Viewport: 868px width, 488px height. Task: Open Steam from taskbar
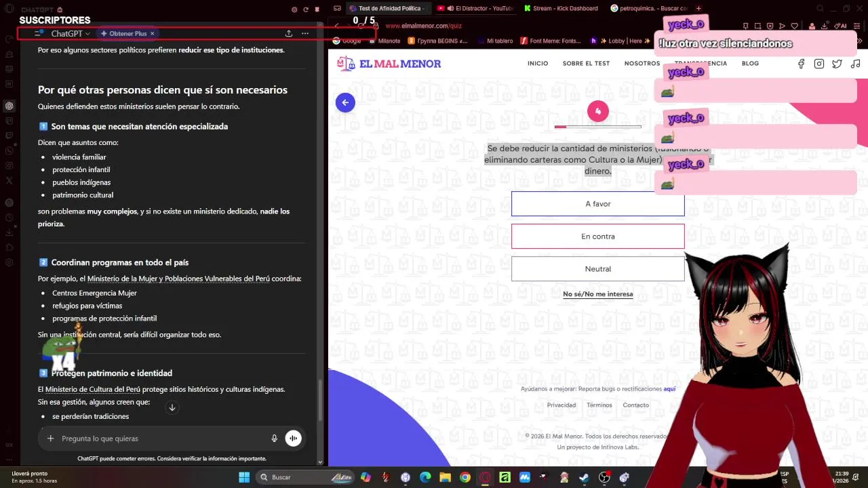coord(584,477)
